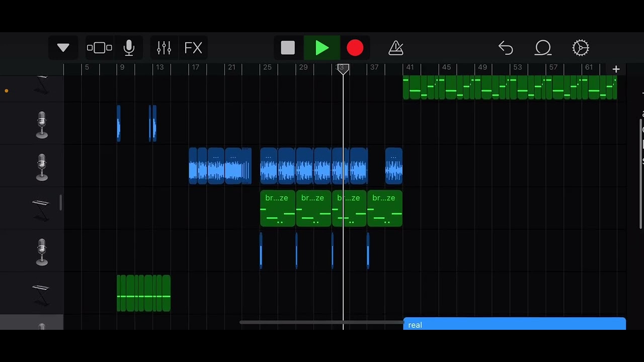Select the thin blue clip at bar 37

tap(368, 250)
